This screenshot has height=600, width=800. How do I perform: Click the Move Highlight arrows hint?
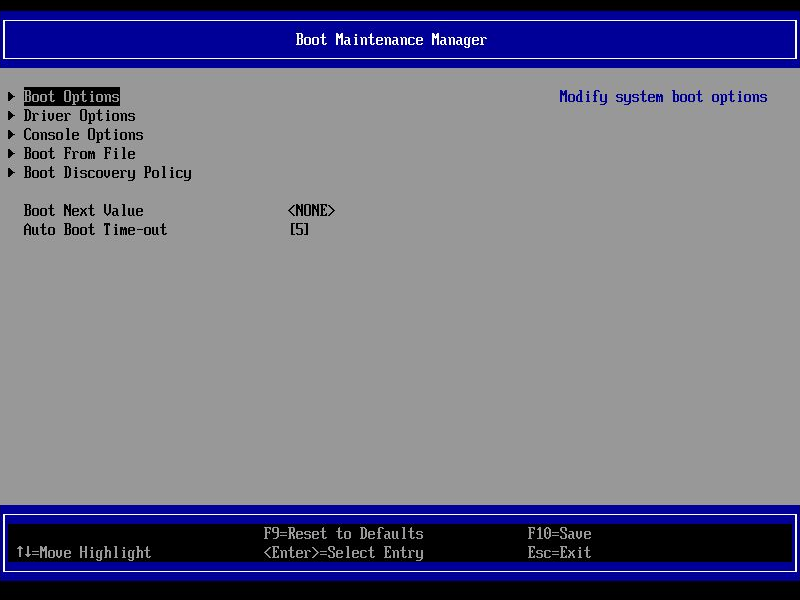click(x=83, y=552)
